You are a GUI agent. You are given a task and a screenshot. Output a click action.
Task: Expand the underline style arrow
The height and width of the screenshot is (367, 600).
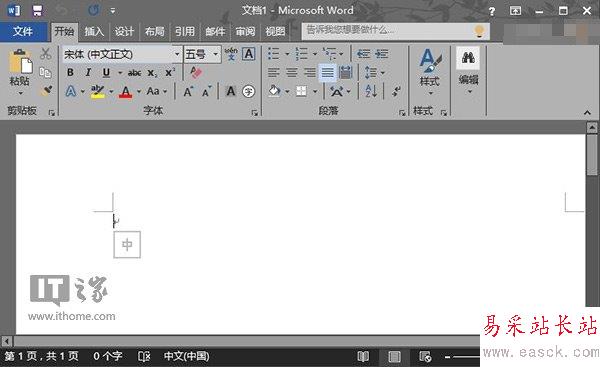[x=120, y=73]
